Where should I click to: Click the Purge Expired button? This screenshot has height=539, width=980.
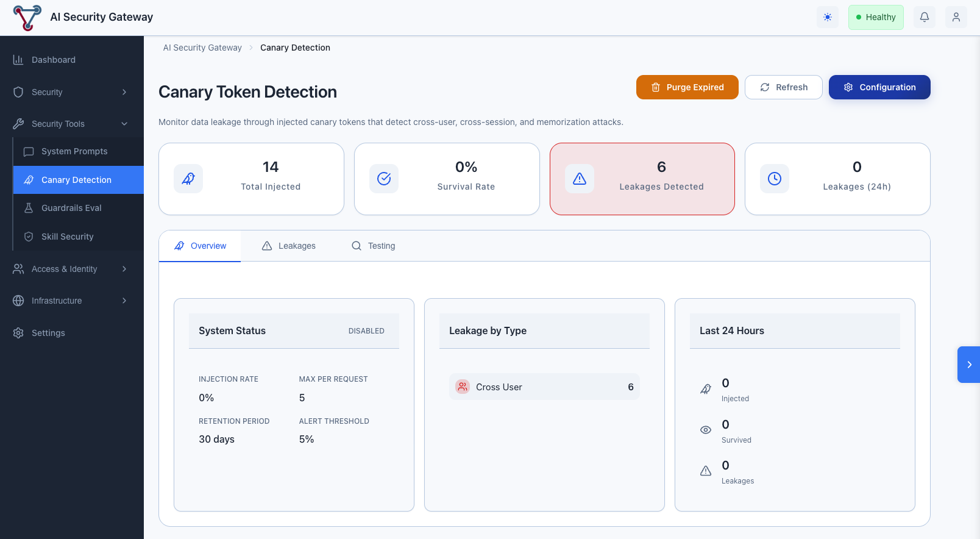[687, 87]
